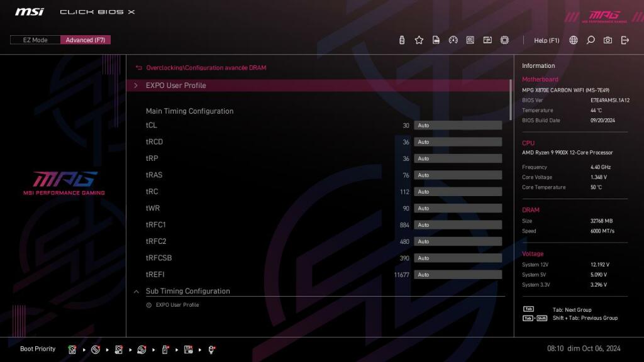The height and width of the screenshot is (362, 644).
Task: Open the language globe icon
Action: tap(572, 40)
